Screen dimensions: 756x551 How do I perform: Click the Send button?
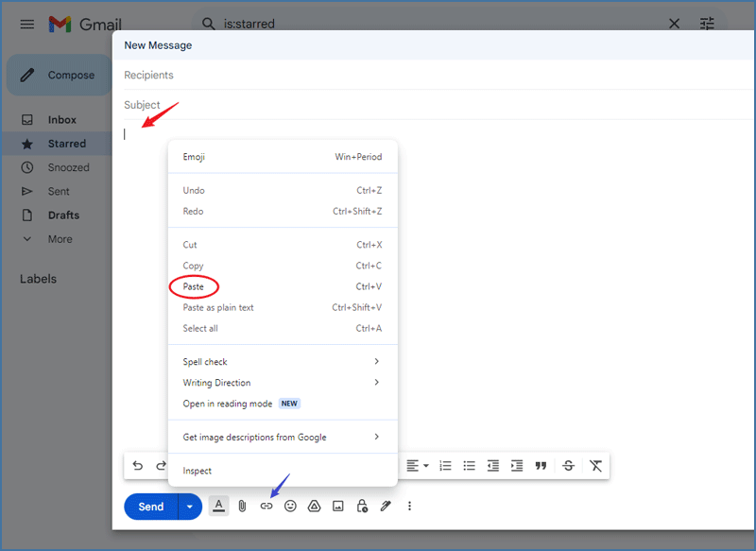[151, 507]
